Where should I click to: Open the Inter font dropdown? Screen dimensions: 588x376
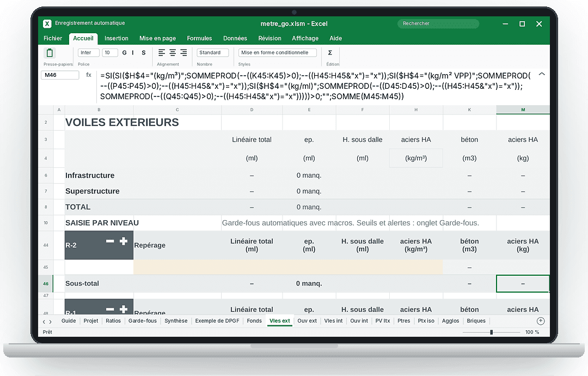click(89, 53)
